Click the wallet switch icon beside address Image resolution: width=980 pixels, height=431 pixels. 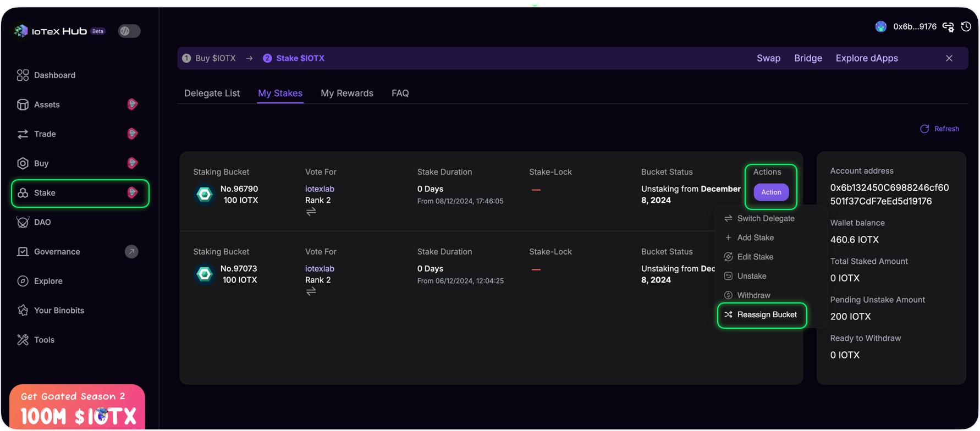(948, 27)
